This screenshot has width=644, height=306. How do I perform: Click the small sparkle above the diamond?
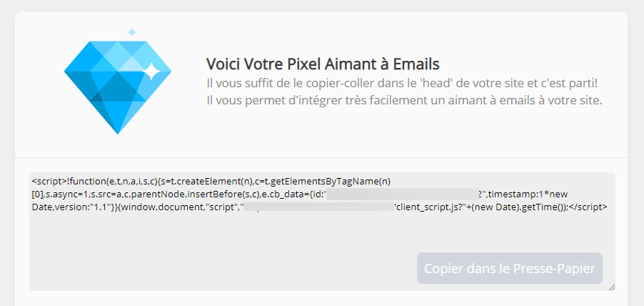pyautogui.click(x=131, y=32)
